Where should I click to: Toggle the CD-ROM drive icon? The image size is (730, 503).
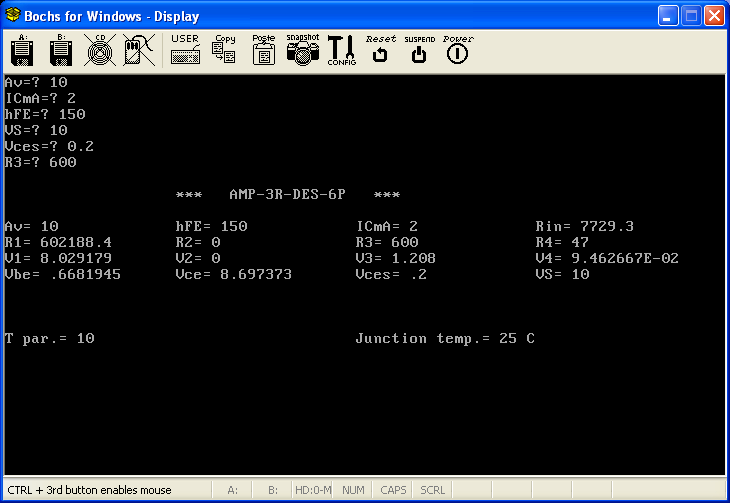tap(100, 50)
